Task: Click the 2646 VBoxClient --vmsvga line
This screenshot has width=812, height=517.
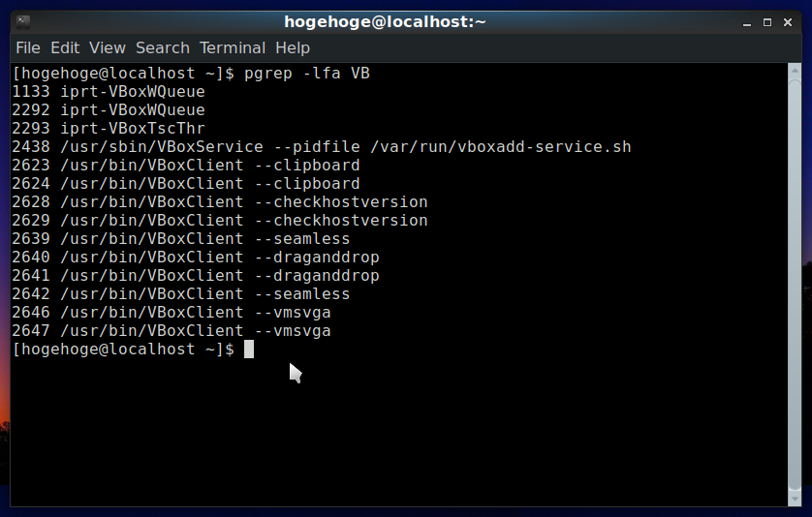Action: pos(172,313)
